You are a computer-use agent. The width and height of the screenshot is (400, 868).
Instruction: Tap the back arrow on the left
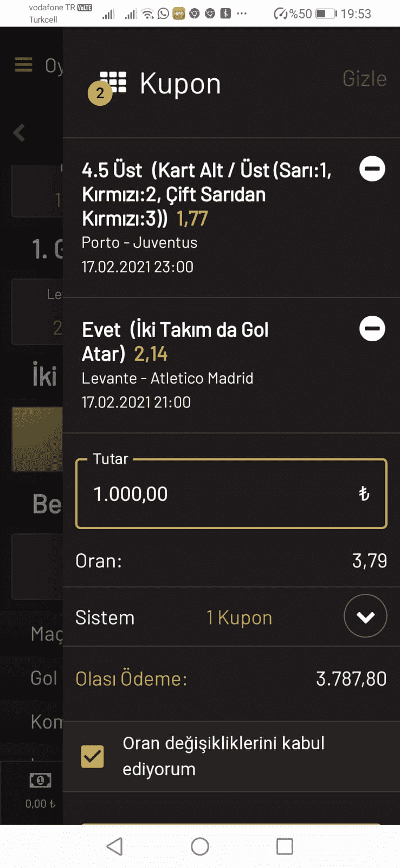[20, 132]
